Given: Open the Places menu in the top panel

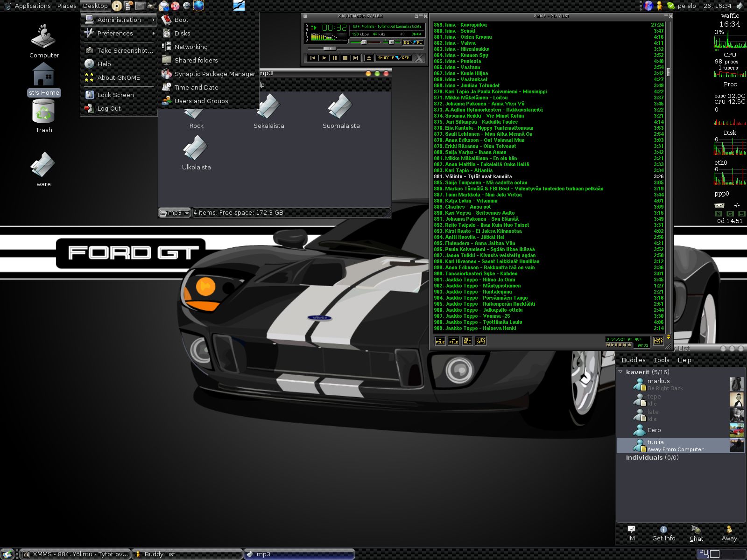Looking at the screenshot, I should point(67,6).
